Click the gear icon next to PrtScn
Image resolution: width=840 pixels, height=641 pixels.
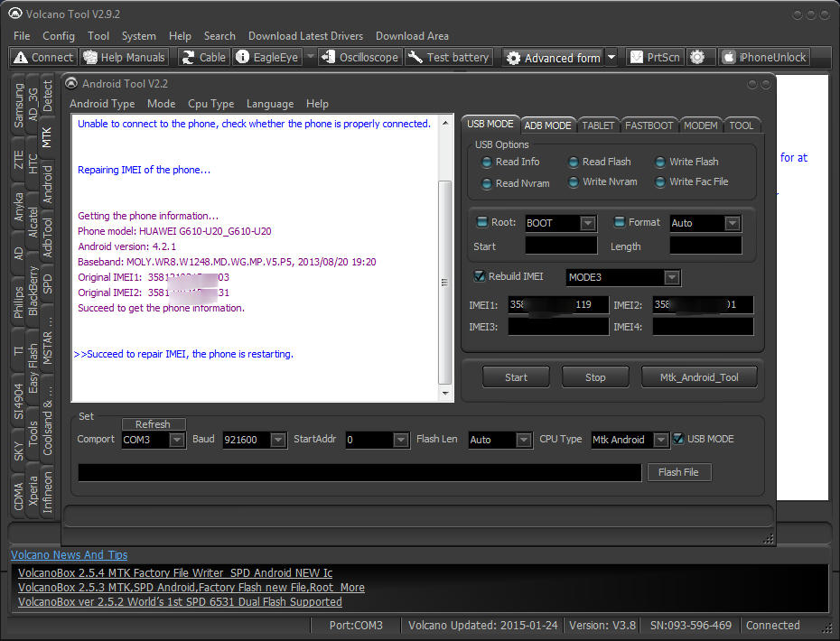pos(697,57)
